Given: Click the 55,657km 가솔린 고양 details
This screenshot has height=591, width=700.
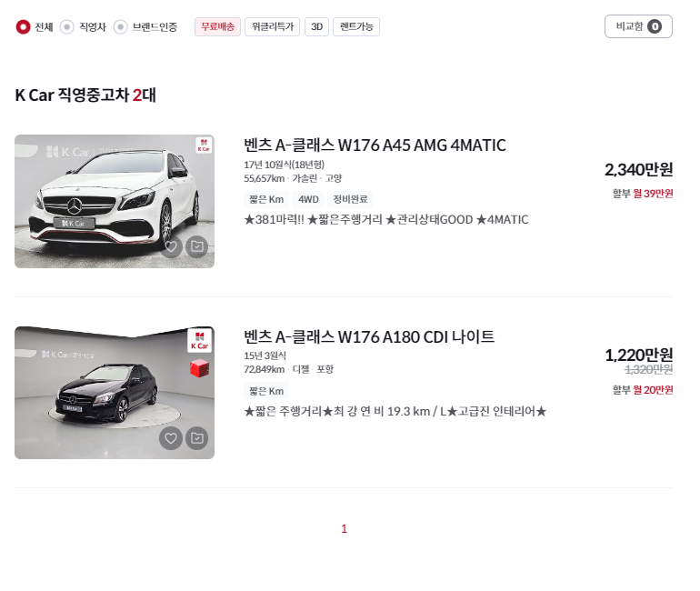Looking at the screenshot, I should 293,178.
